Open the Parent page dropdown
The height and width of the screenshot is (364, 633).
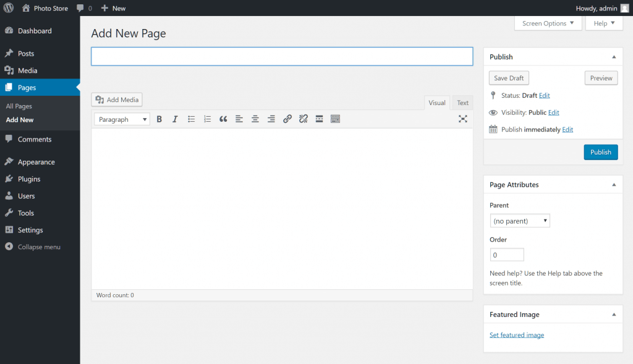tap(519, 220)
